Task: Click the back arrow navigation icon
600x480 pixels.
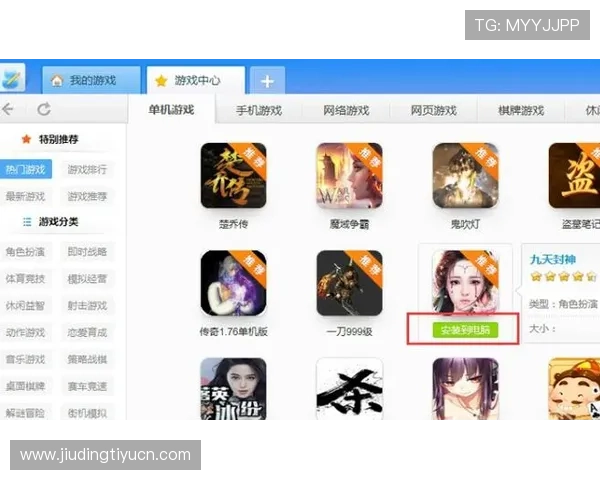Action: pos(8,109)
